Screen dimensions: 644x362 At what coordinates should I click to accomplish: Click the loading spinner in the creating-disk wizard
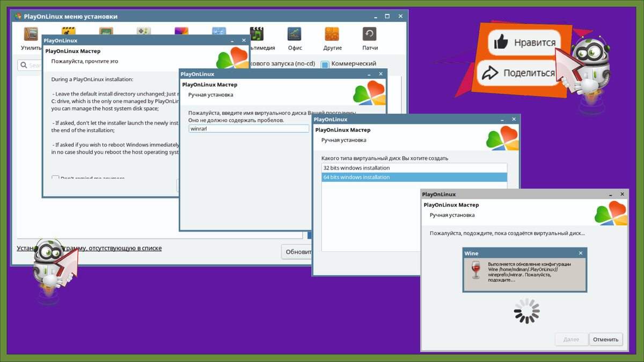[x=526, y=311]
